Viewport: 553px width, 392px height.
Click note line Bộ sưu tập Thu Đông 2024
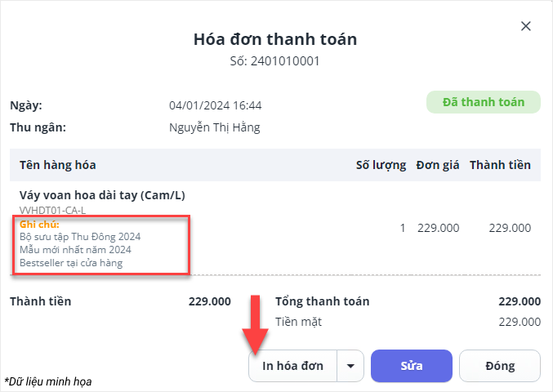pyautogui.click(x=74, y=236)
